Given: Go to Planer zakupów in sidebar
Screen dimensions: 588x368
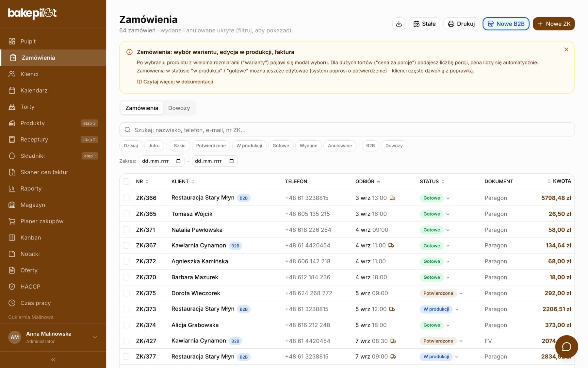Looking at the screenshot, I should click(x=53, y=221).
